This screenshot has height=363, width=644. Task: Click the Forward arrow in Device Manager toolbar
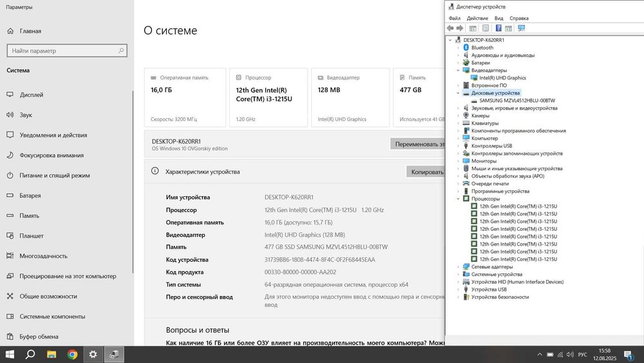pos(460,28)
